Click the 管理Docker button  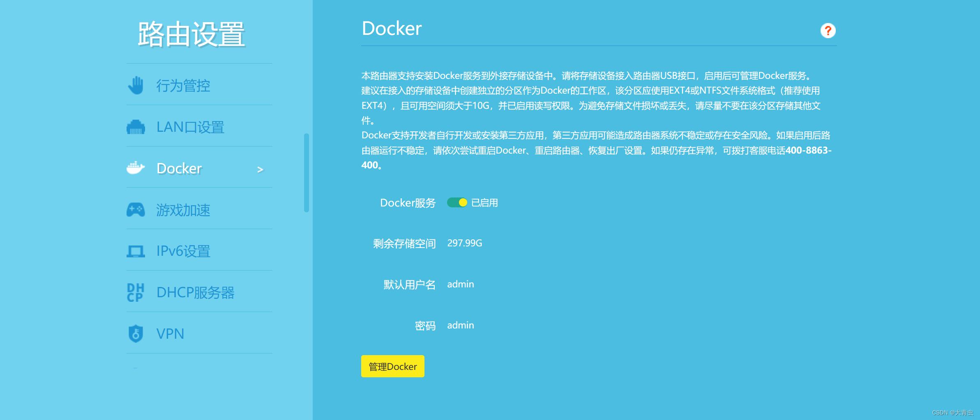click(393, 366)
